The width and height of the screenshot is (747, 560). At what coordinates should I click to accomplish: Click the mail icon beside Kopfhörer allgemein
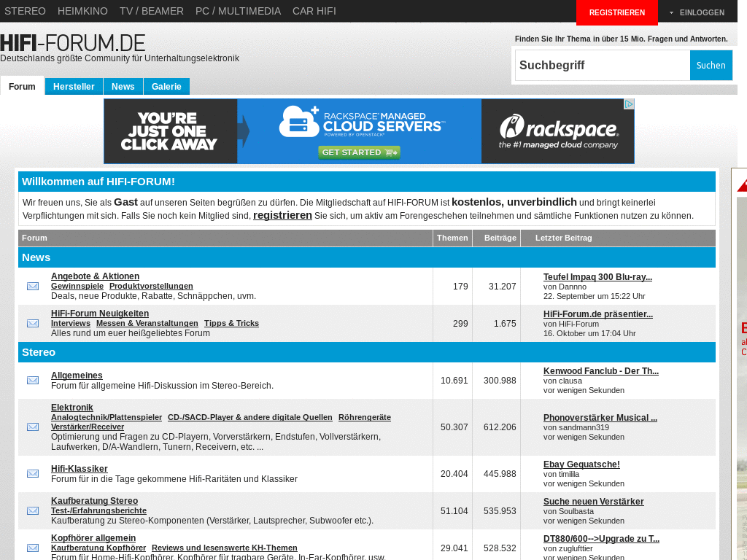[32, 548]
